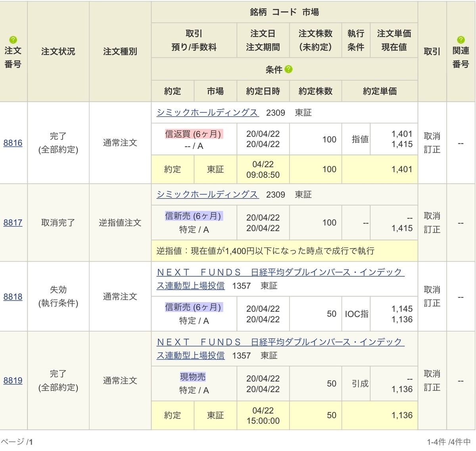The height and width of the screenshot is (451, 476).
Task: Open order number 8818 details
Action: point(13,297)
